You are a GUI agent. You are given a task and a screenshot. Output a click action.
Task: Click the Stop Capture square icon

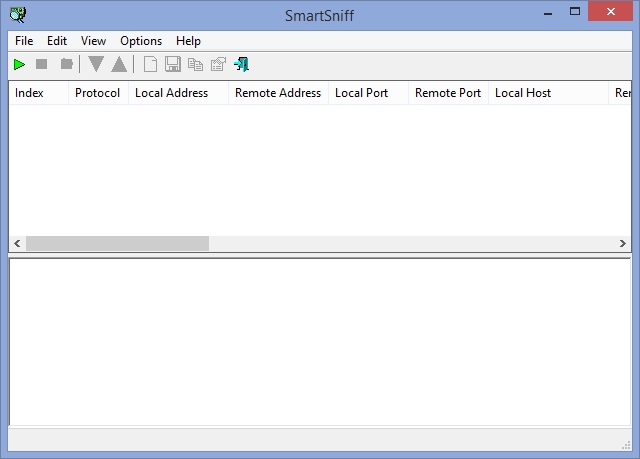(42, 65)
